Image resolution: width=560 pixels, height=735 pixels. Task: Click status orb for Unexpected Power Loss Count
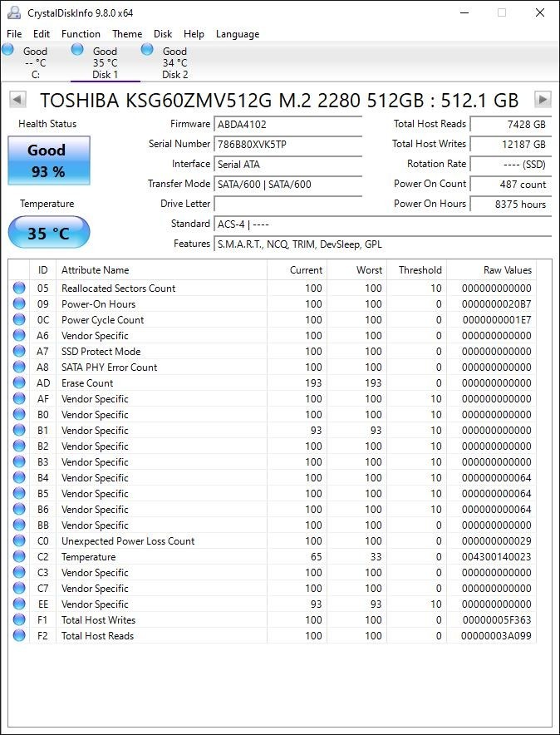point(19,541)
